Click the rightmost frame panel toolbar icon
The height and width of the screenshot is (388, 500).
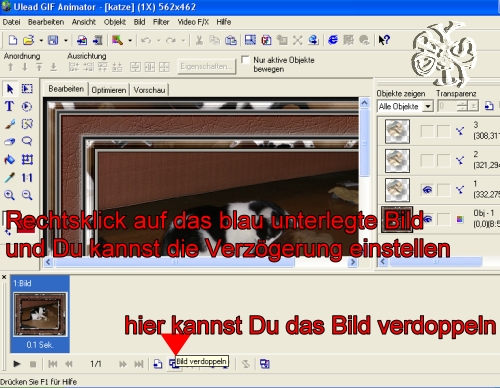265,364
